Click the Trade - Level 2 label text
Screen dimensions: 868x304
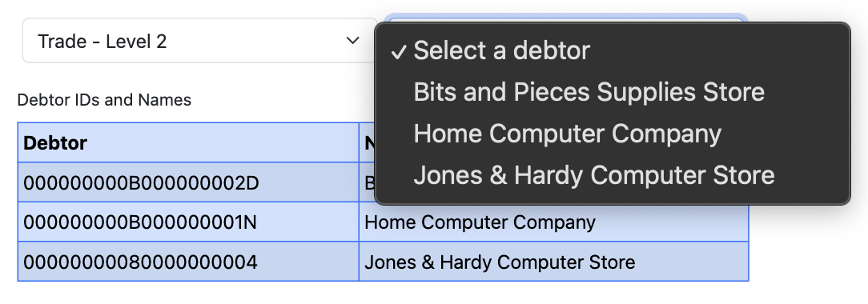pos(102,42)
